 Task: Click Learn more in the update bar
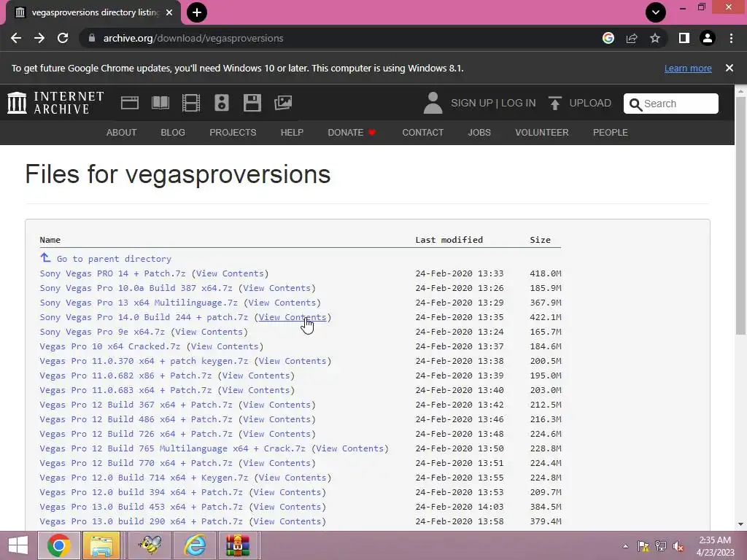(688, 68)
